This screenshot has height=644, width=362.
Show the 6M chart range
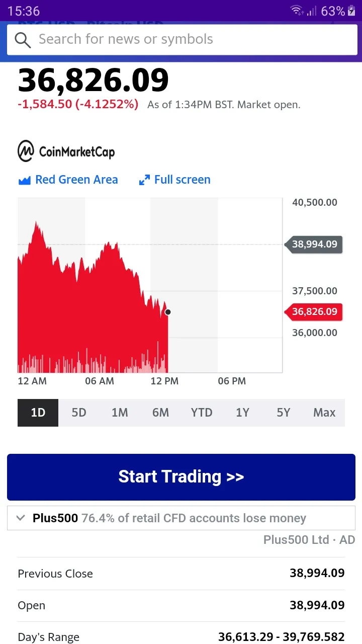click(160, 413)
